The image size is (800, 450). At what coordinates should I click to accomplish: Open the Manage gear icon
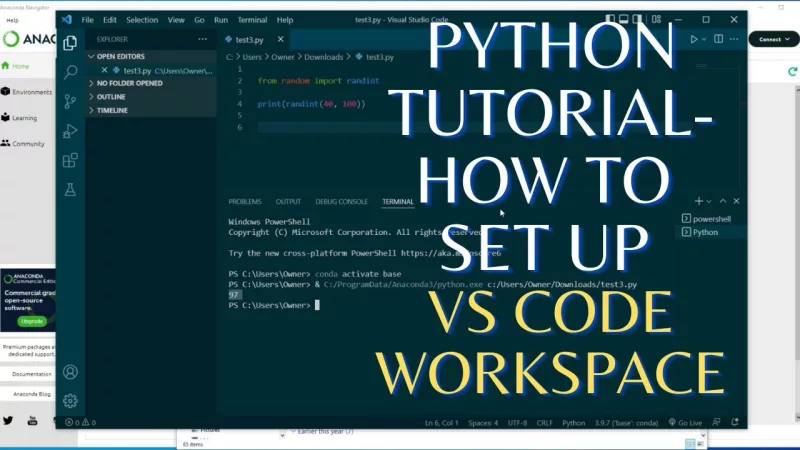click(70, 401)
